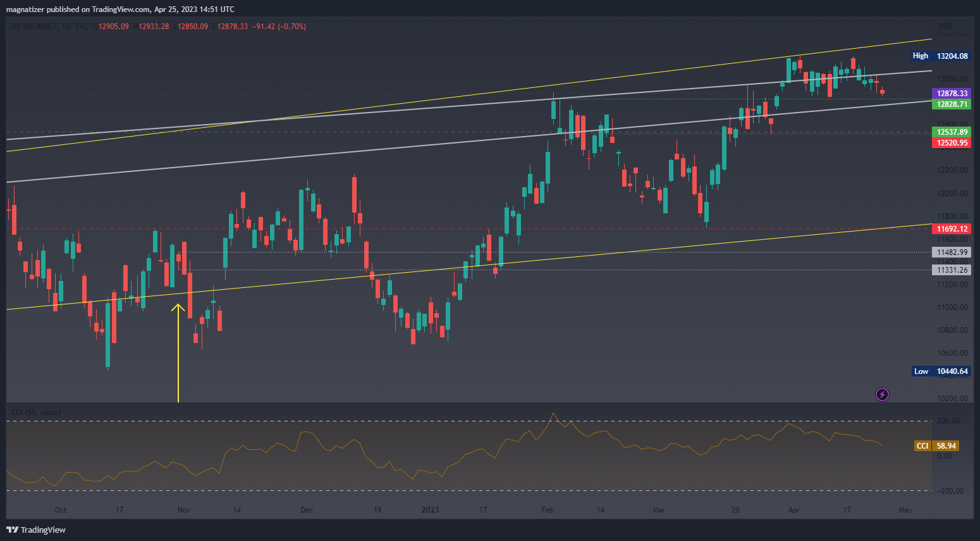This screenshot has width=980, height=541.
Task: Select the green 12828.71 price label
Action: pos(952,104)
